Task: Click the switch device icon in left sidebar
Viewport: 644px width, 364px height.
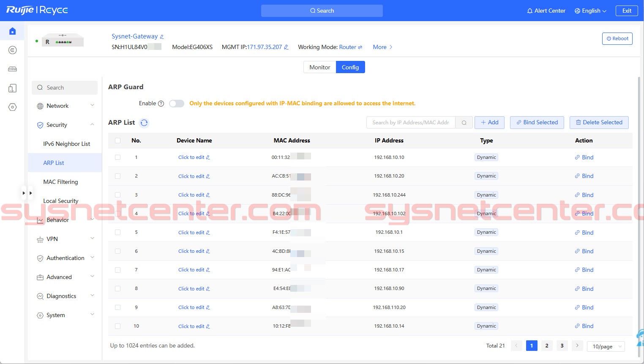Action: coord(12,69)
